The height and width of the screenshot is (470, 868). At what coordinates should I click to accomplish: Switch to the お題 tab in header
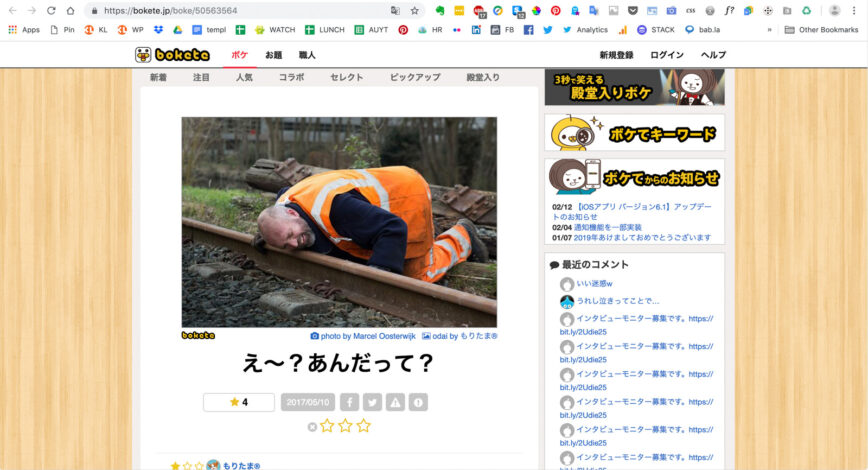coord(273,55)
